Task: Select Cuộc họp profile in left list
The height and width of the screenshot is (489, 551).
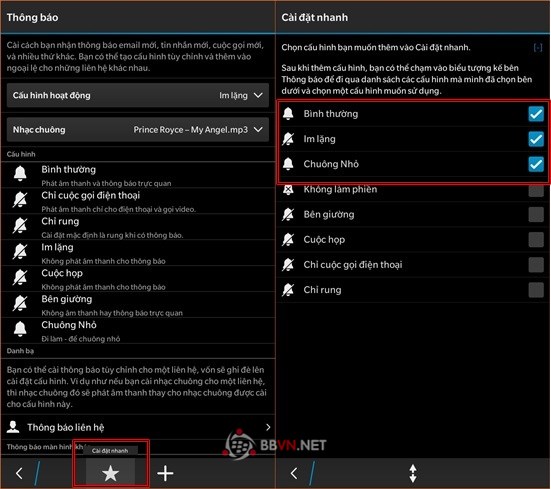Action: [138, 279]
